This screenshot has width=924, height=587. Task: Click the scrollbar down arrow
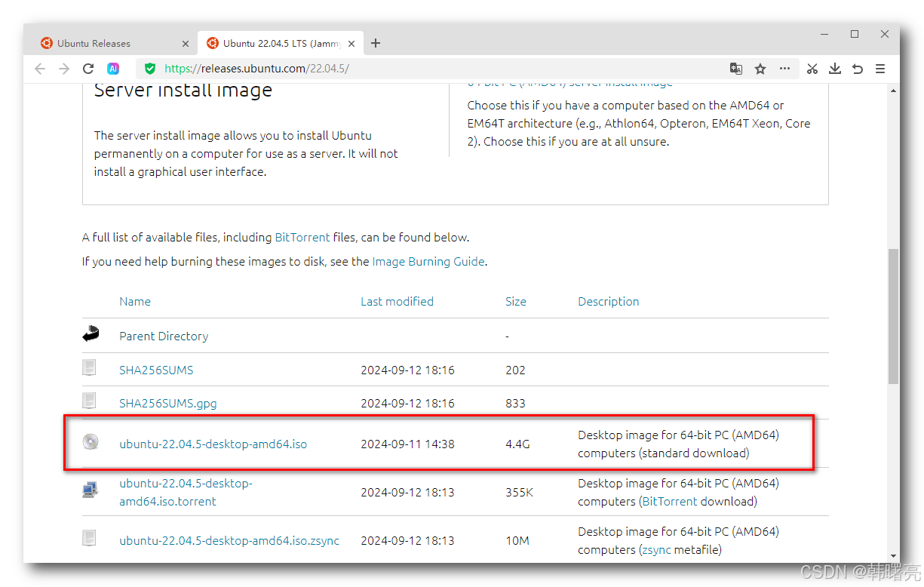coord(893,556)
